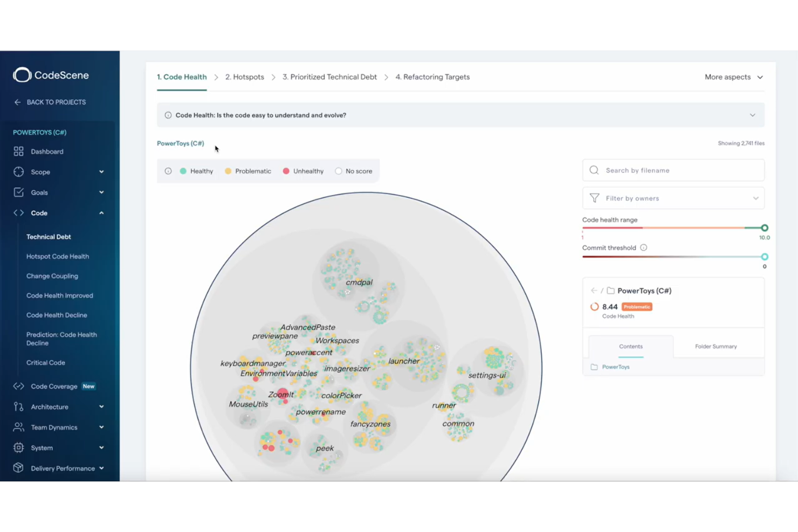Switch to the Folder Summary tab
The height and width of the screenshot is (532, 798).
pos(716,347)
